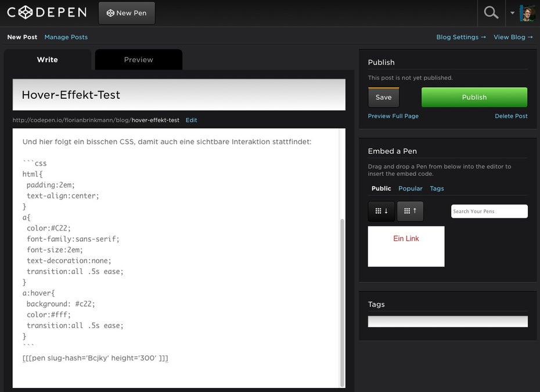
Task: Select the Tags pens tab
Action: [437, 188]
